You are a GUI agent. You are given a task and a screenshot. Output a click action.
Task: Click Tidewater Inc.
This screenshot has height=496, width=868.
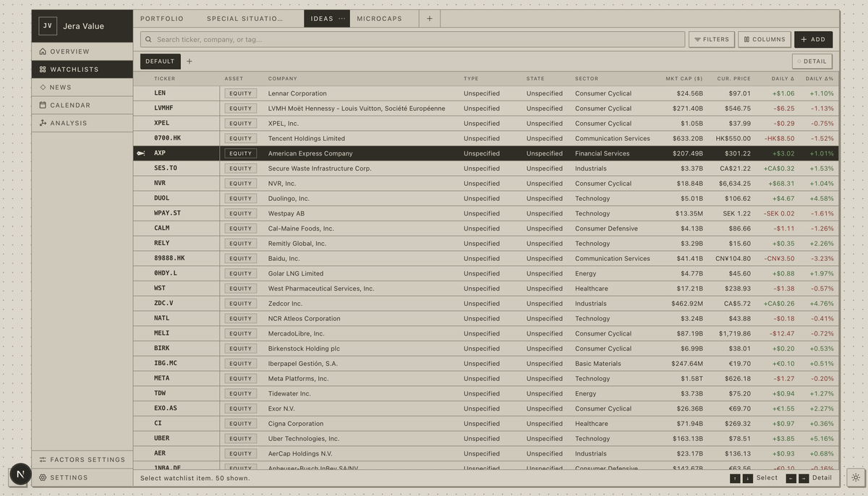click(289, 393)
